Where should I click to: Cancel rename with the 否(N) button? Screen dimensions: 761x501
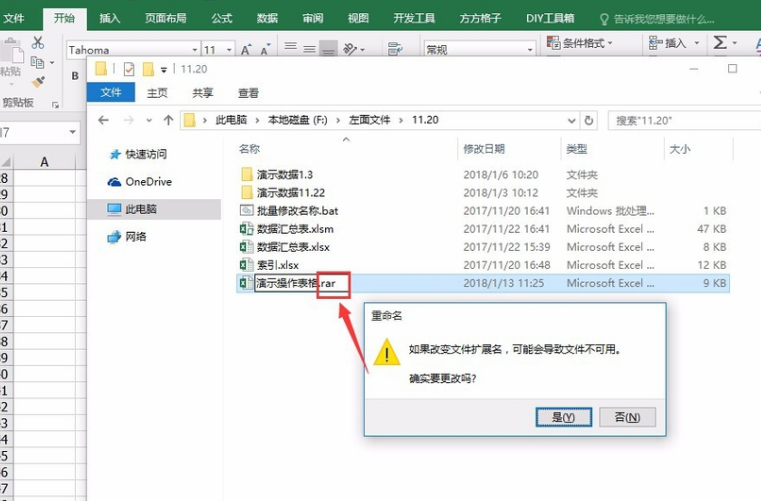coord(627,417)
